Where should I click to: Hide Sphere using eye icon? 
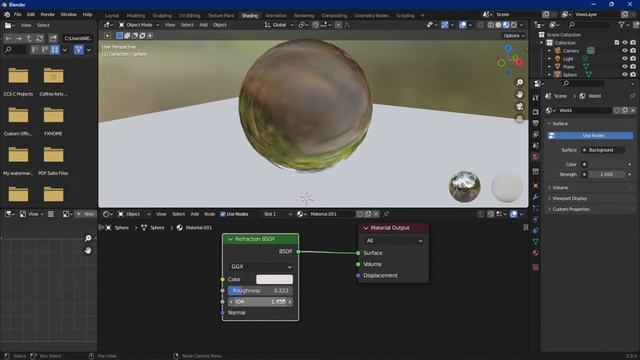[x=624, y=75]
